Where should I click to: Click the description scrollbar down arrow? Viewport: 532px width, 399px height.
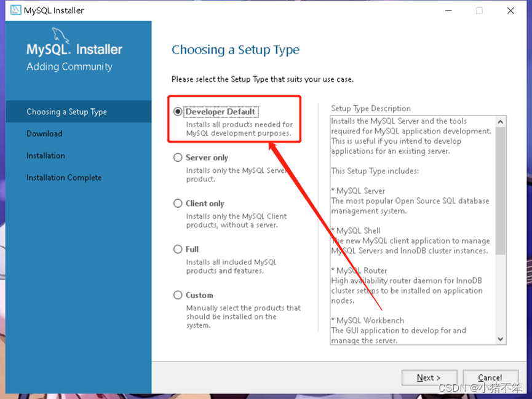[x=501, y=339]
